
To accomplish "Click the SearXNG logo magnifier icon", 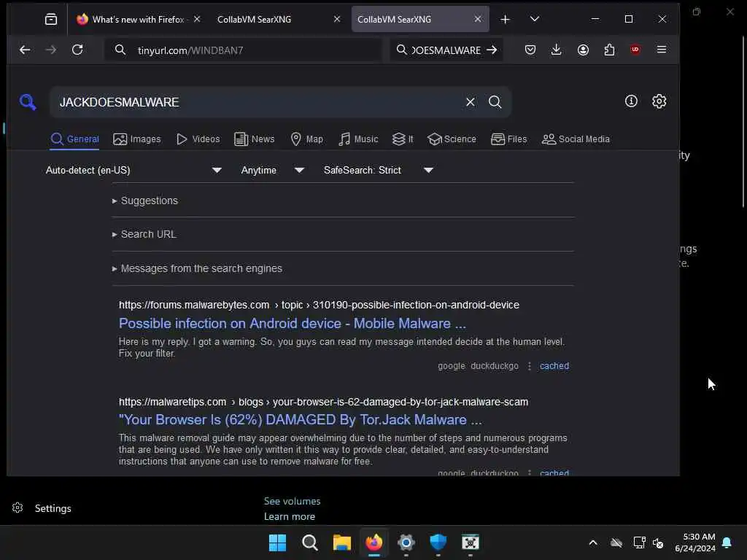I will [x=28, y=101].
